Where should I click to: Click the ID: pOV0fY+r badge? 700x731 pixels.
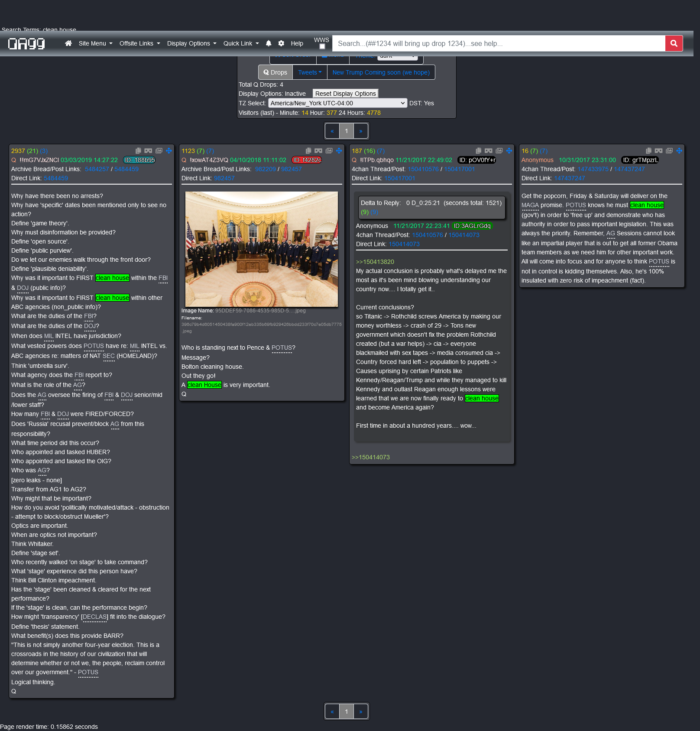[x=477, y=160]
